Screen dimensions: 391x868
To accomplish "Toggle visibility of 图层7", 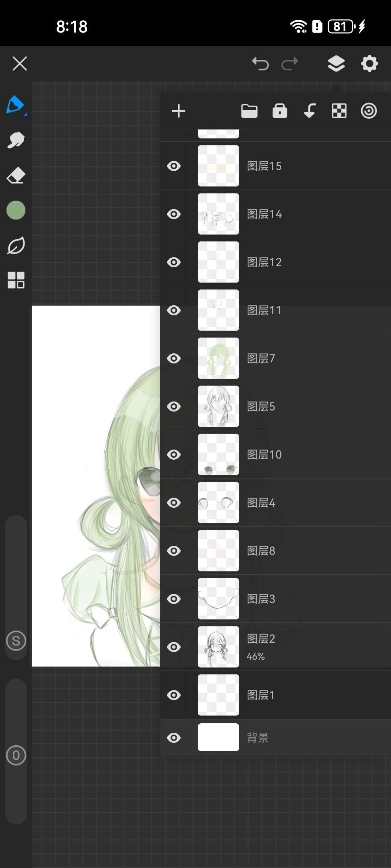I will [x=174, y=358].
